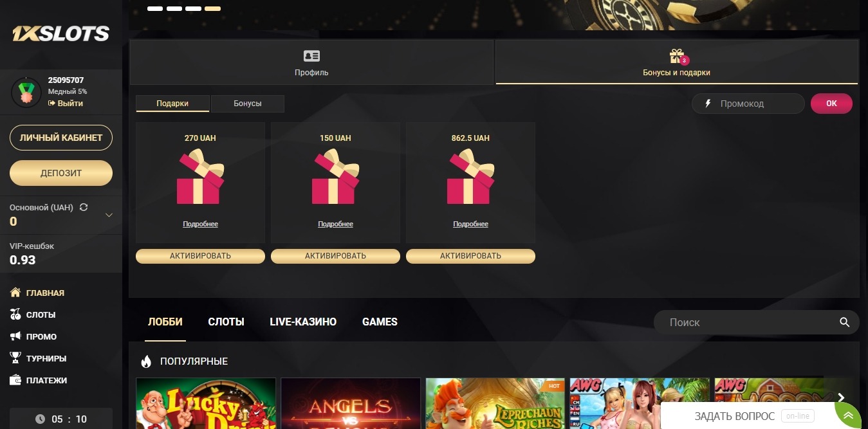
Task: Click the balance refresh icon
Action: 84,208
